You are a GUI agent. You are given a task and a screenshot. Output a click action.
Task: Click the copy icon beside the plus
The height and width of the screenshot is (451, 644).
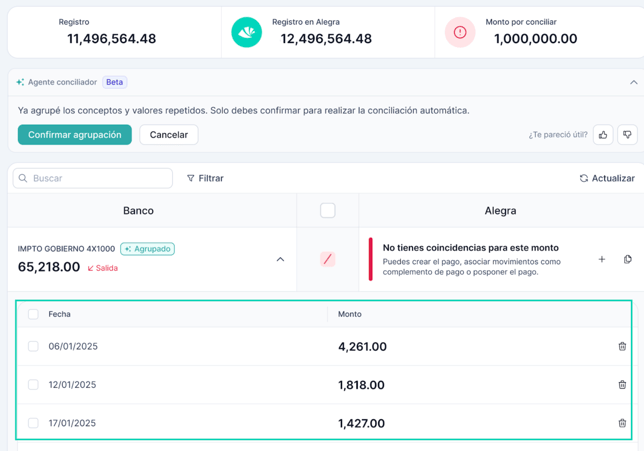[x=627, y=259]
